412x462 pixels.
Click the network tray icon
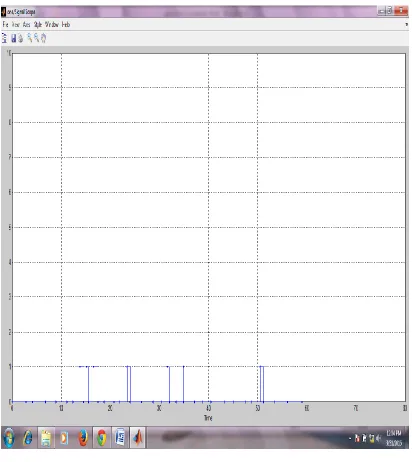372,438
